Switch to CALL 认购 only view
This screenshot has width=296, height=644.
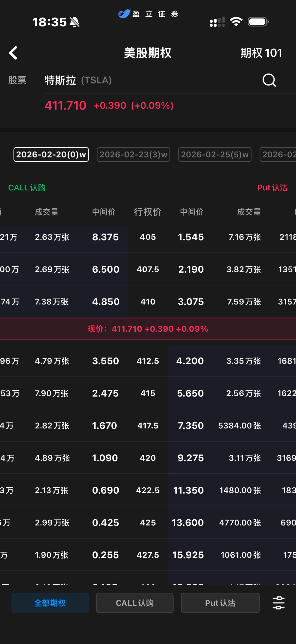tap(135, 603)
